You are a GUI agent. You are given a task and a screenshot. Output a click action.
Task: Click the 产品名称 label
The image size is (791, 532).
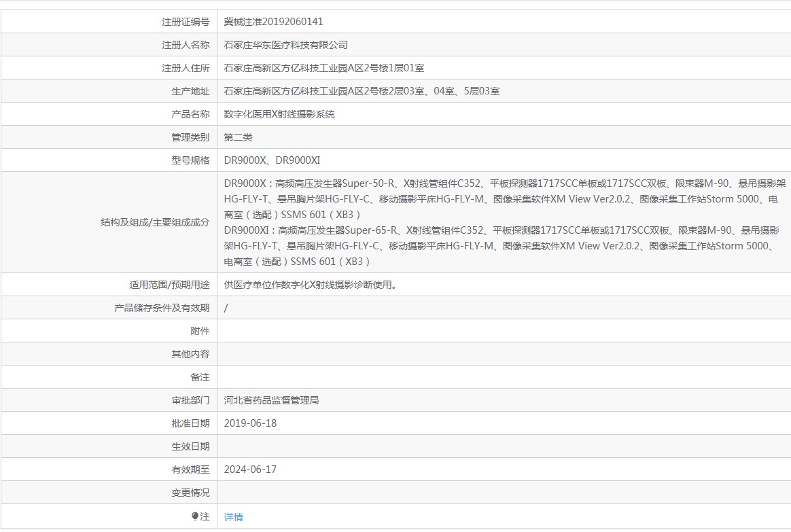coord(191,114)
